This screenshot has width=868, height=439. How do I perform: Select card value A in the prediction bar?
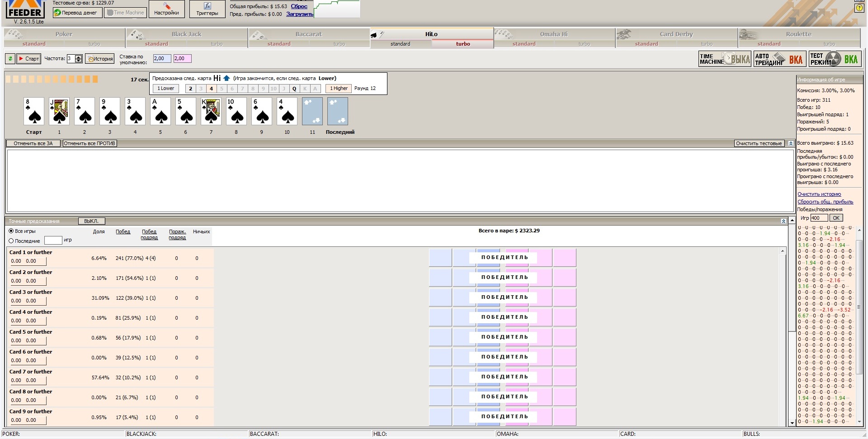315,89
